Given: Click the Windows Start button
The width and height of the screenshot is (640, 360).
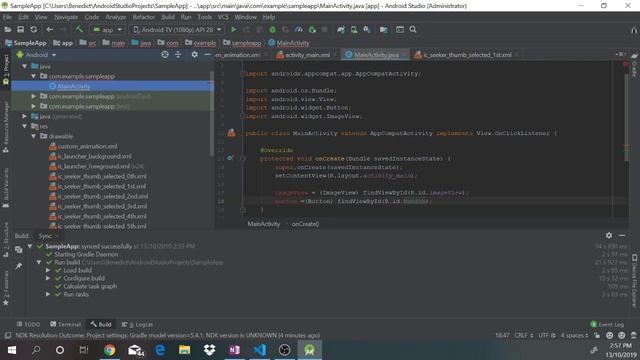Looking at the screenshot, I should click(x=11, y=350).
